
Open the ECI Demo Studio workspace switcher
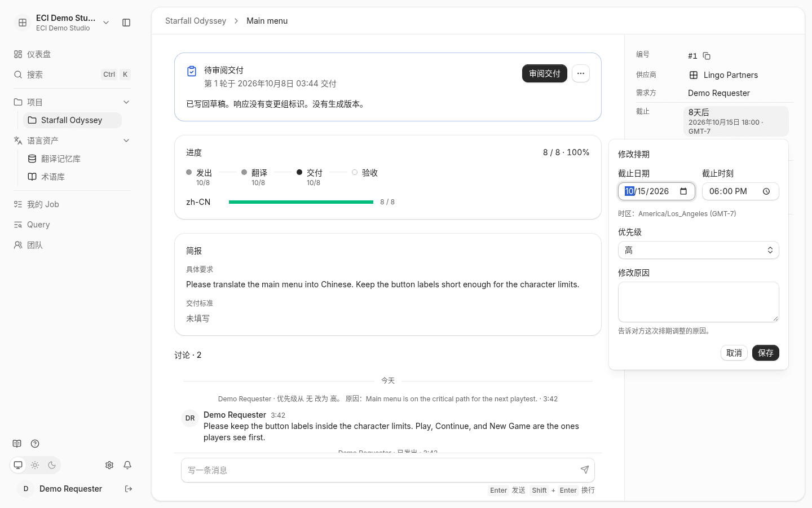[62, 23]
